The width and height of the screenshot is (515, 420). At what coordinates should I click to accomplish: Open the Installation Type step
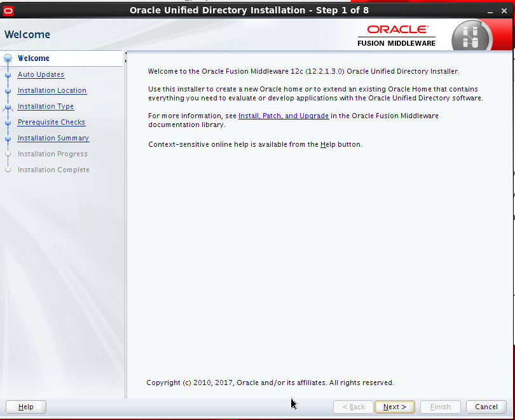coord(46,106)
